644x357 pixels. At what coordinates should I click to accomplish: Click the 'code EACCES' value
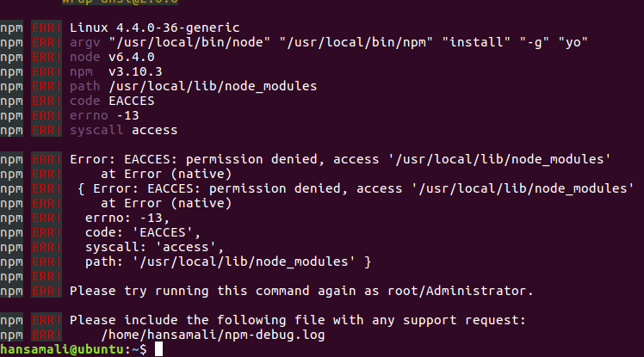coord(132,101)
